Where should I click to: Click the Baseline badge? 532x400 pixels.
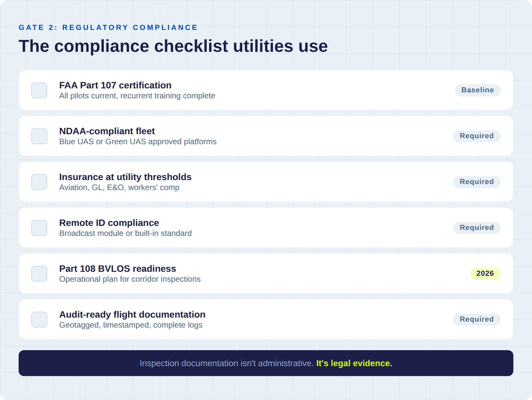(477, 90)
